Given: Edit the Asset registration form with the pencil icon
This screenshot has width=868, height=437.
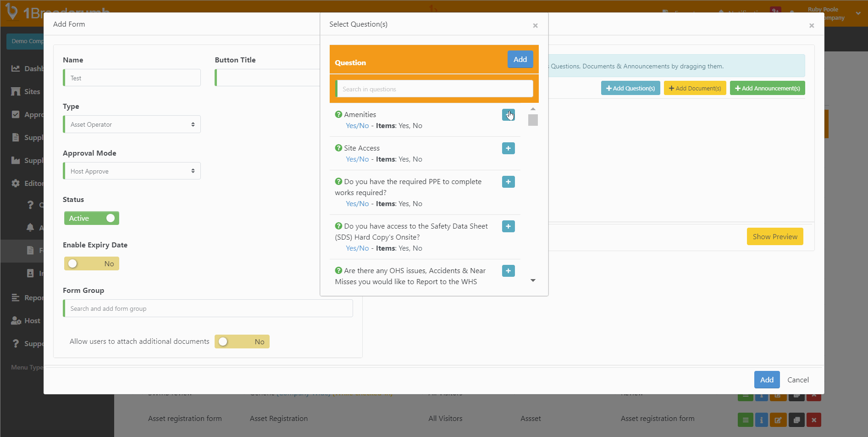Looking at the screenshot, I should (x=778, y=419).
